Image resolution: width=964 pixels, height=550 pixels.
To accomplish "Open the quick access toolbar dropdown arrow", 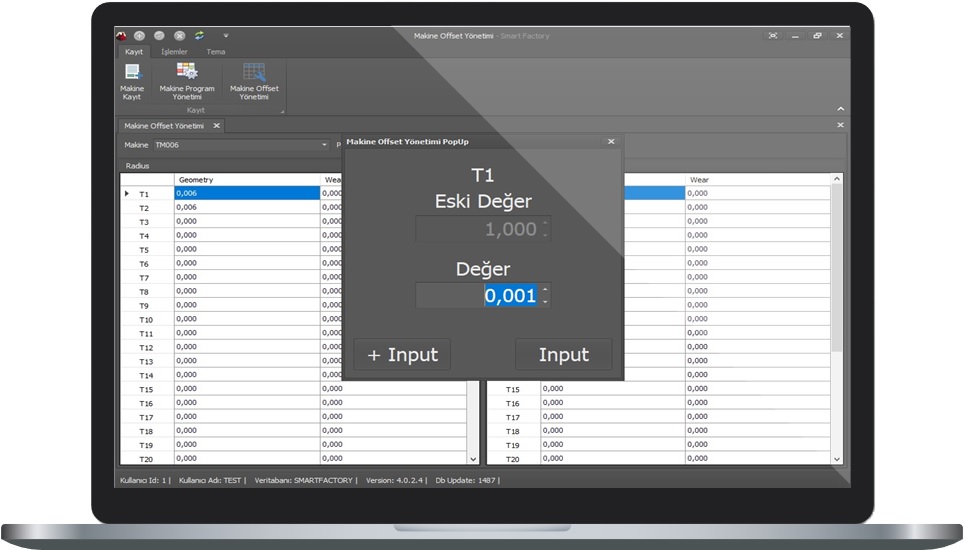I will [x=226, y=36].
